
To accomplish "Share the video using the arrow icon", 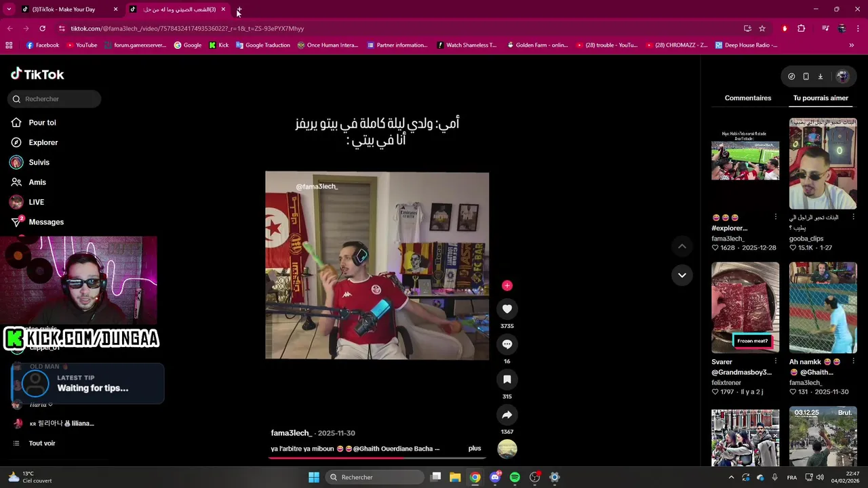I will coord(507,415).
